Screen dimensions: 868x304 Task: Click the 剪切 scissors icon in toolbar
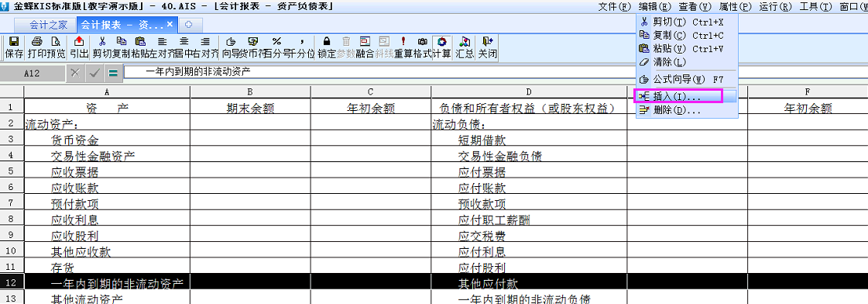pyautogui.click(x=102, y=41)
